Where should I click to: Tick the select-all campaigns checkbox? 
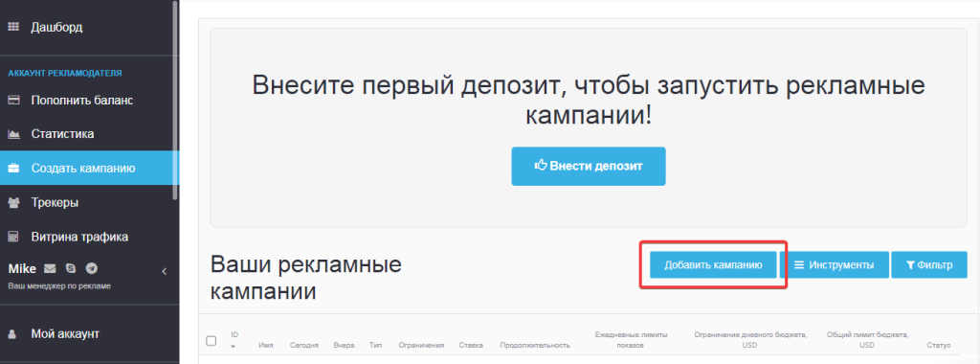pyautogui.click(x=212, y=341)
